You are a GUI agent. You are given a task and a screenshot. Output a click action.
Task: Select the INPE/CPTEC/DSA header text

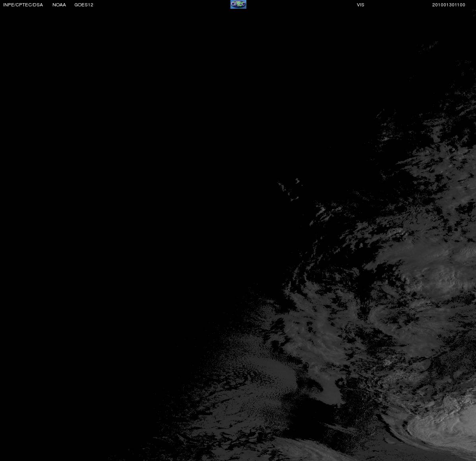click(x=23, y=5)
